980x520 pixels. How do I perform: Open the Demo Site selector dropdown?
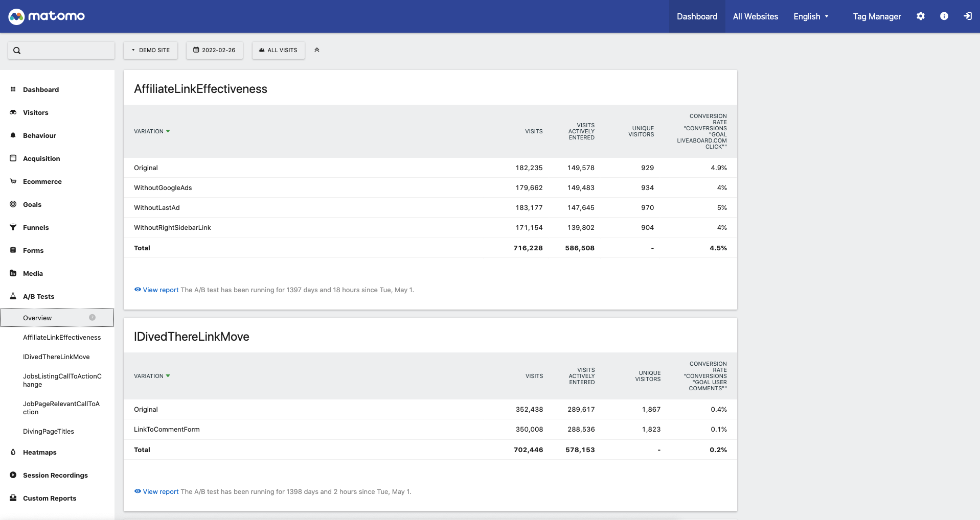150,50
